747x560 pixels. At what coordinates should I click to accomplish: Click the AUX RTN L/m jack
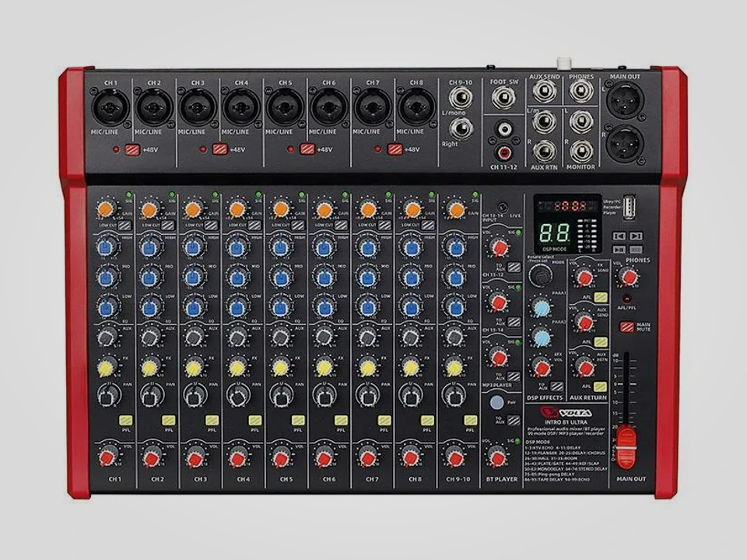pyautogui.click(x=545, y=121)
